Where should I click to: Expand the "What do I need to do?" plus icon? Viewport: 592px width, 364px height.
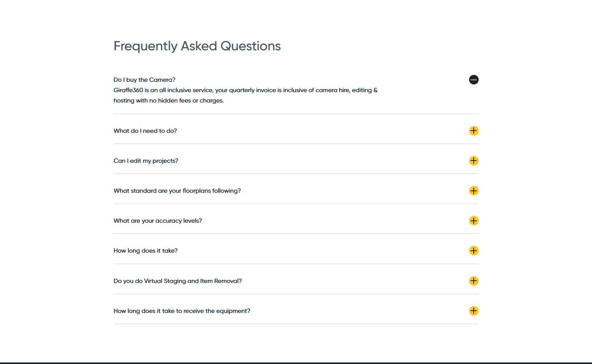(x=474, y=131)
